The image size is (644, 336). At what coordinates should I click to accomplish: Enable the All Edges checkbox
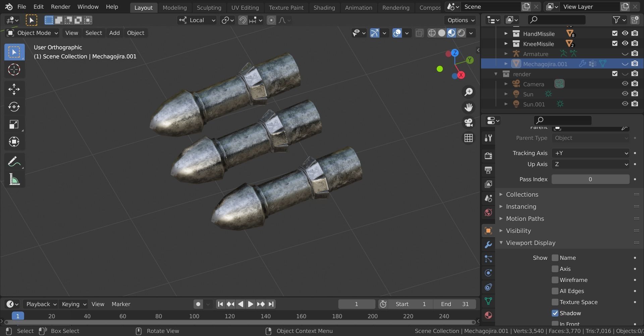click(x=555, y=291)
